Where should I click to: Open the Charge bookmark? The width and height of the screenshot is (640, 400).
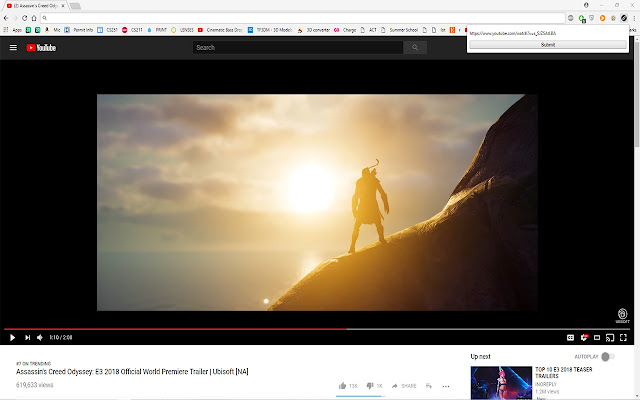pos(345,30)
